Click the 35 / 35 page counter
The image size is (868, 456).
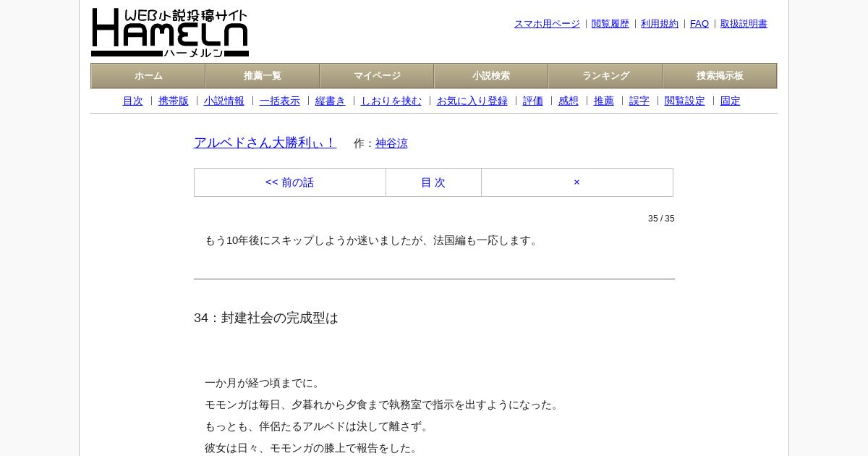click(661, 219)
